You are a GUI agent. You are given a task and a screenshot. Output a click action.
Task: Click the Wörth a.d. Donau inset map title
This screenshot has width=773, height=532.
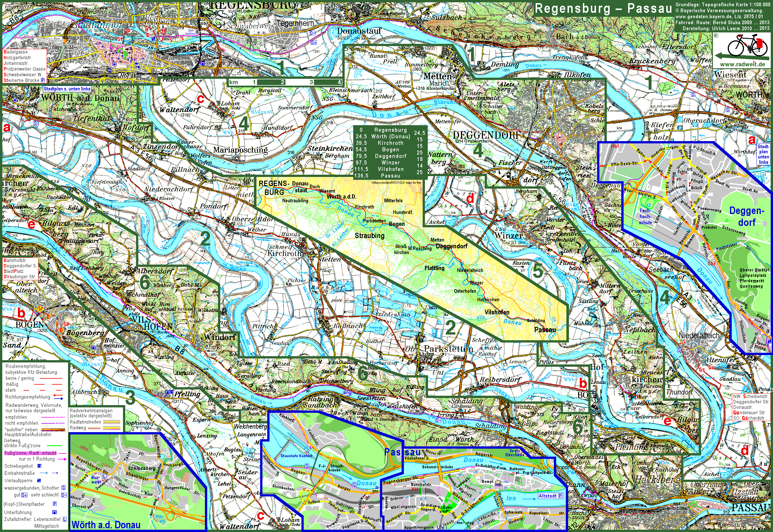tap(106, 525)
